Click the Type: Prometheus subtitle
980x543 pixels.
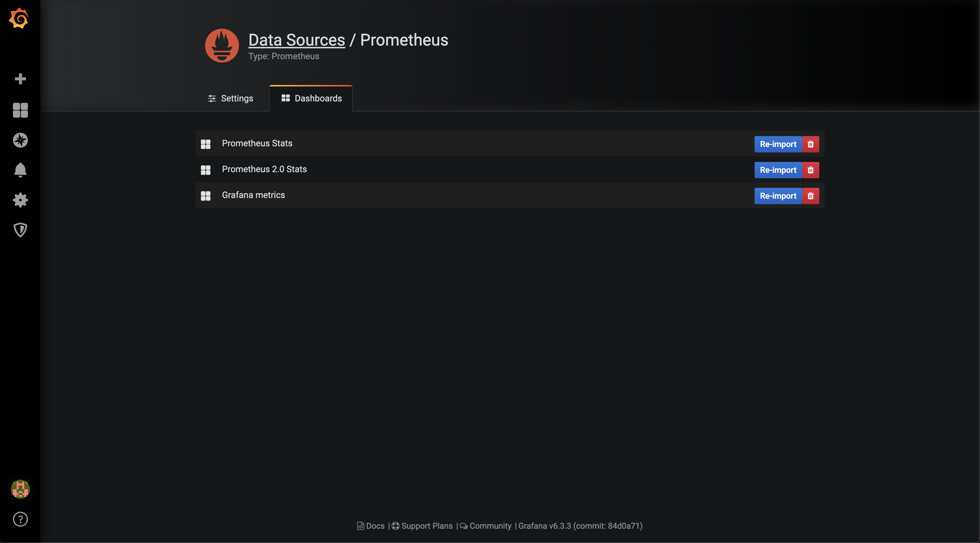click(x=284, y=56)
